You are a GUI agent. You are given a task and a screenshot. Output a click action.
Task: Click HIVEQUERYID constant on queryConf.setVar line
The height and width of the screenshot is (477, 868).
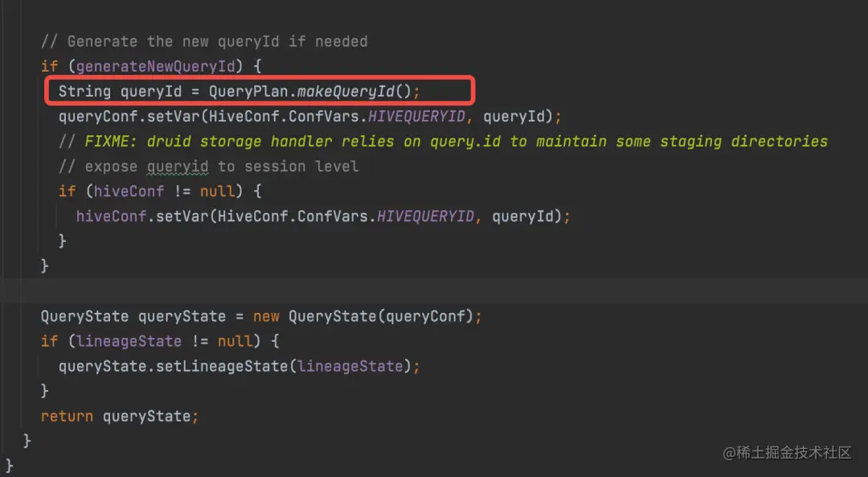[416, 117]
